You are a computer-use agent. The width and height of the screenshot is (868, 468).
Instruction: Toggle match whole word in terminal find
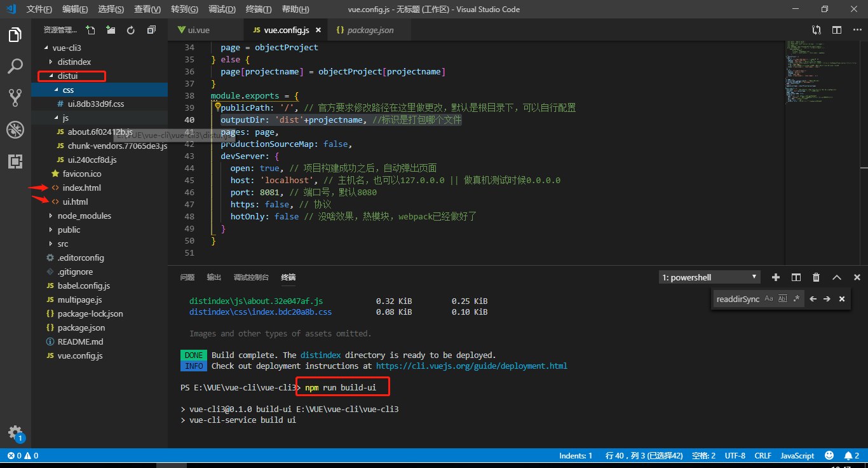click(782, 299)
